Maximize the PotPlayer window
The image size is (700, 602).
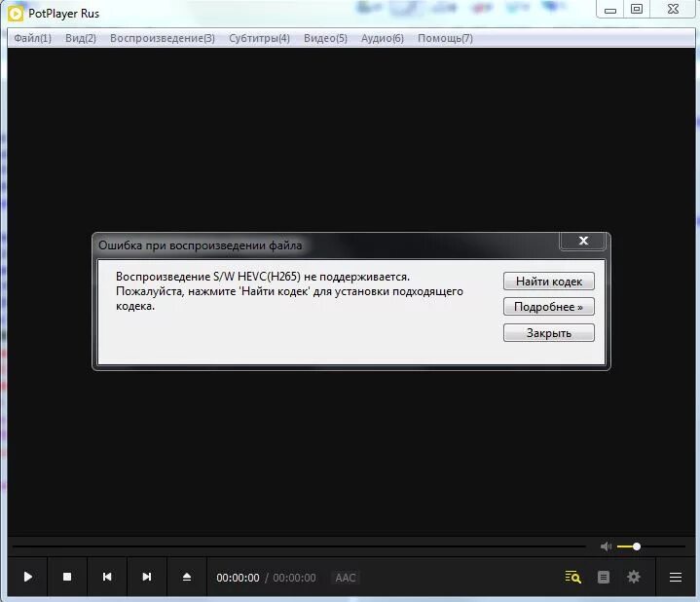click(x=637, y=10)
